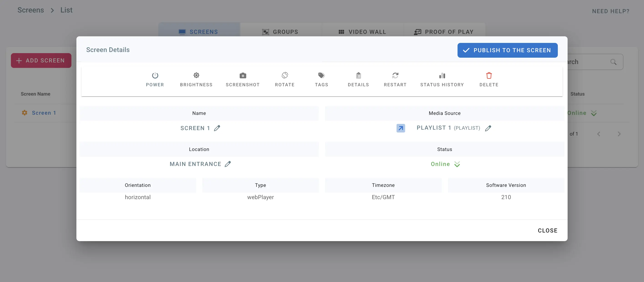Expand the Online status chevron in dialog

pyautogui.click(x=457, y=164)
